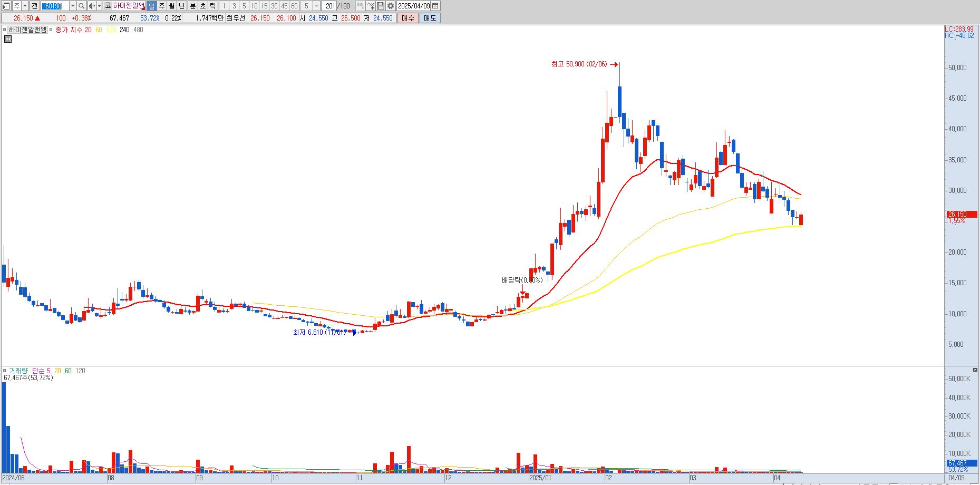Open the calendar date picker icon
Screen dimensions: 980x485
(435, 6)
